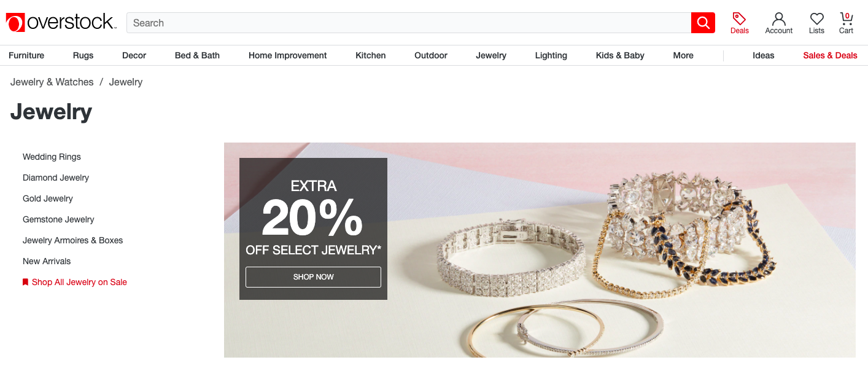This screenshot has height=392, width=868.
Task: View Lists via the heart icon
Action: coord(816,18)
